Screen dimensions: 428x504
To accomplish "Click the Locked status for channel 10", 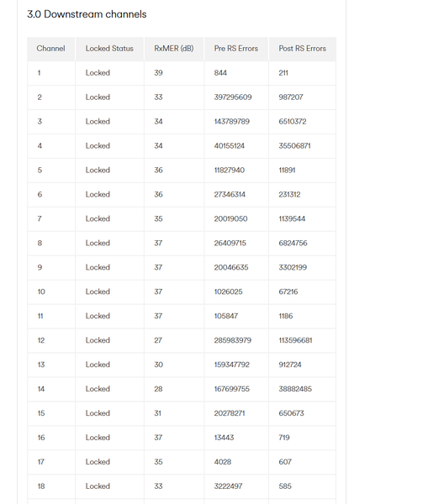I will (x=98, y=291).
